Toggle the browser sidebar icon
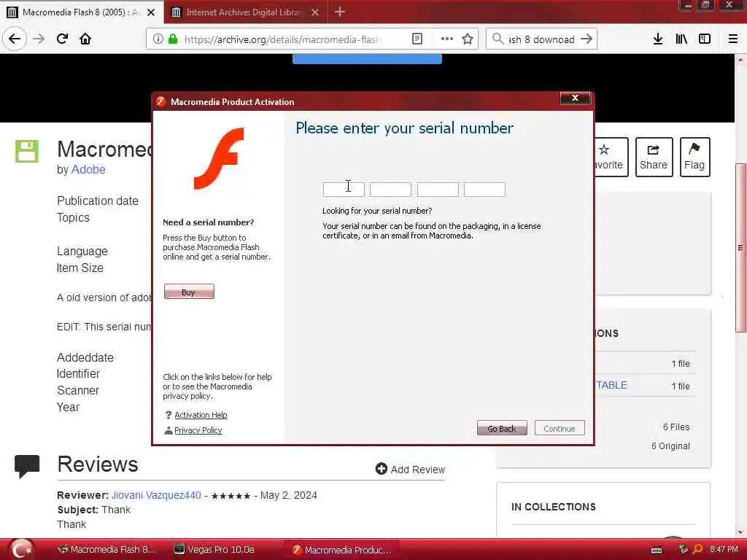Viewport: 747px width, 560px height. point(705,39)
